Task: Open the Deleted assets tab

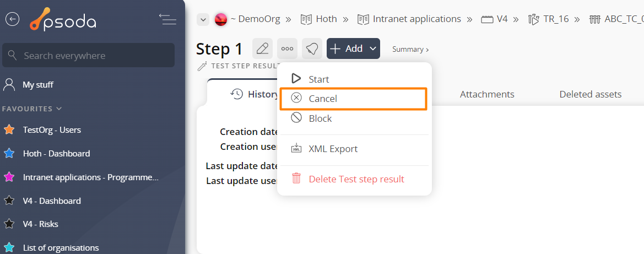Action: tap(590, 94)
